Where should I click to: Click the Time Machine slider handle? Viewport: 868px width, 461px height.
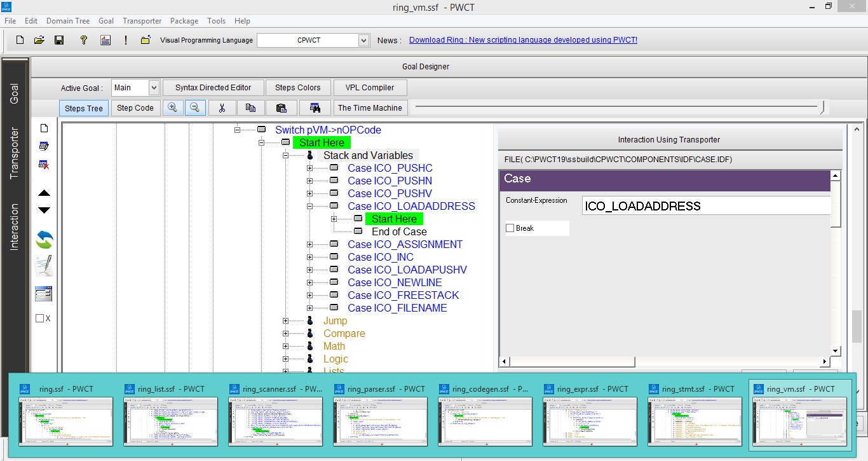822,108
